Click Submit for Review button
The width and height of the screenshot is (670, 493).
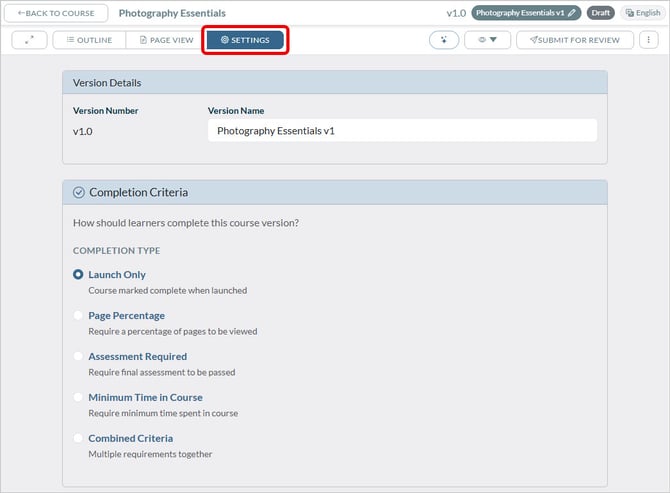575,40
